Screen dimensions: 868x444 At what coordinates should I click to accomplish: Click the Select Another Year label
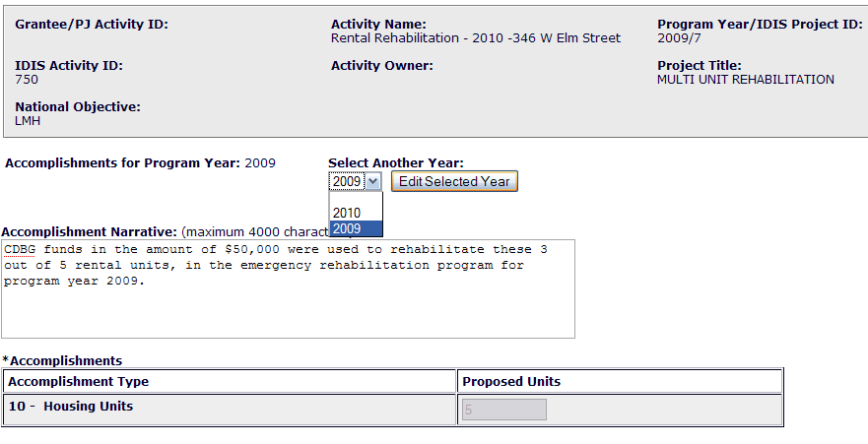[x=395, y=163]
